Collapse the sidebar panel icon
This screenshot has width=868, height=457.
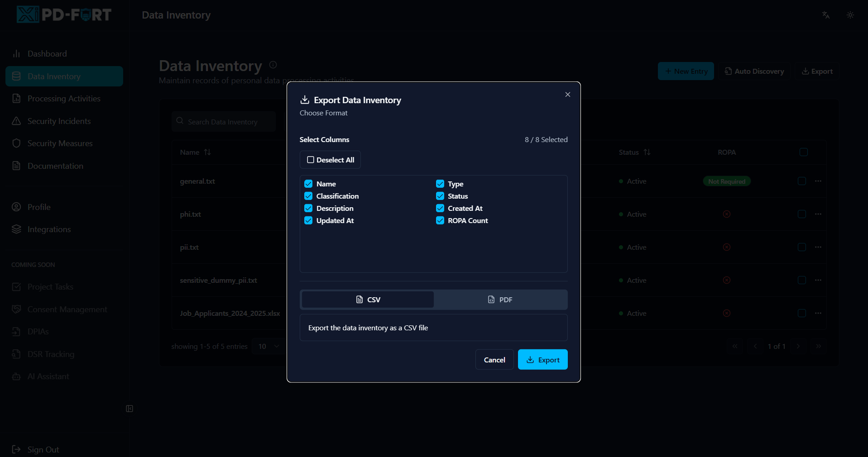pos(129,409)
